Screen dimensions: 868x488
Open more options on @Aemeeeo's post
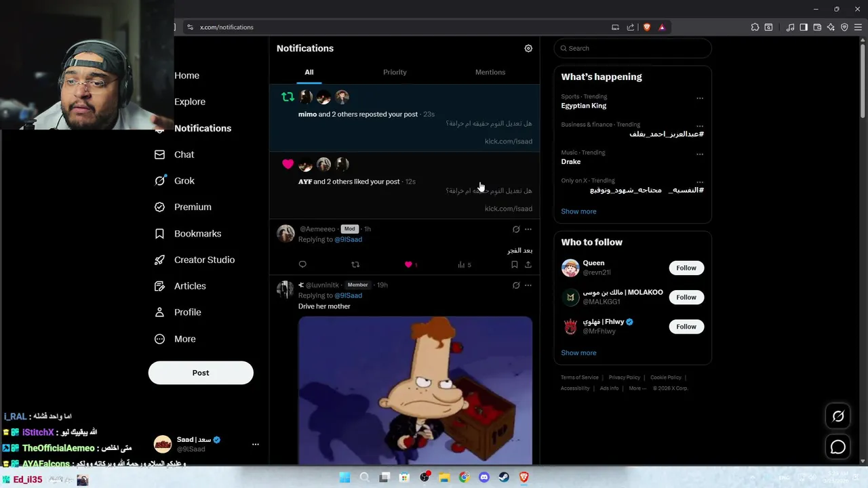click(528, 229)
